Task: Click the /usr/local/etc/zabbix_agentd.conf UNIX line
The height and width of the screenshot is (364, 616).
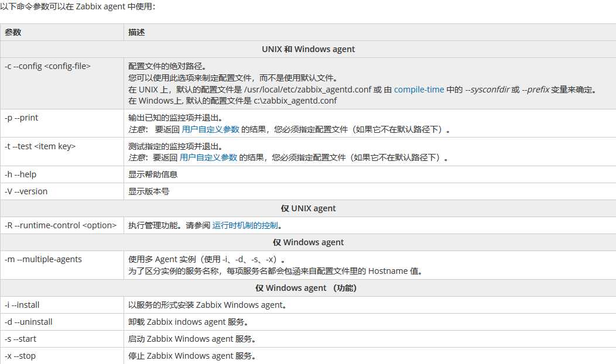Action: click(363, 90)
